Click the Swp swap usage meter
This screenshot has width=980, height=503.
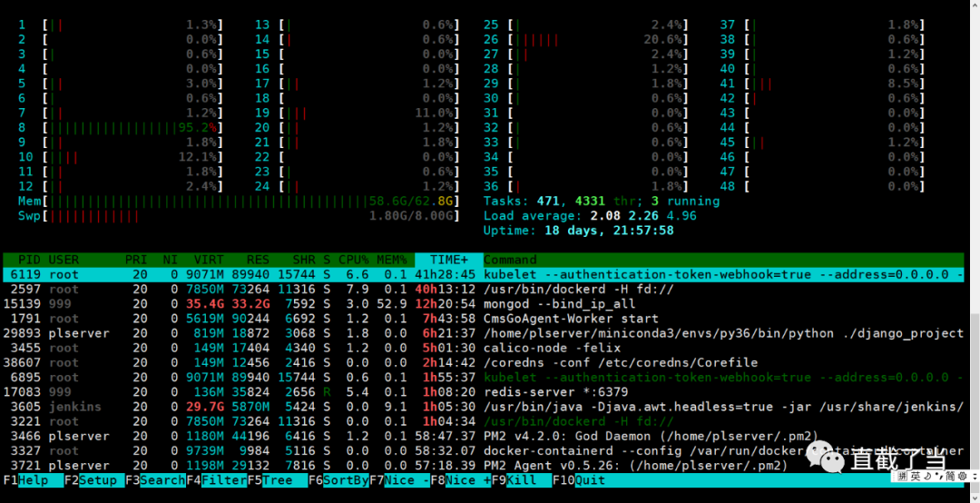[x=240, y=216]
